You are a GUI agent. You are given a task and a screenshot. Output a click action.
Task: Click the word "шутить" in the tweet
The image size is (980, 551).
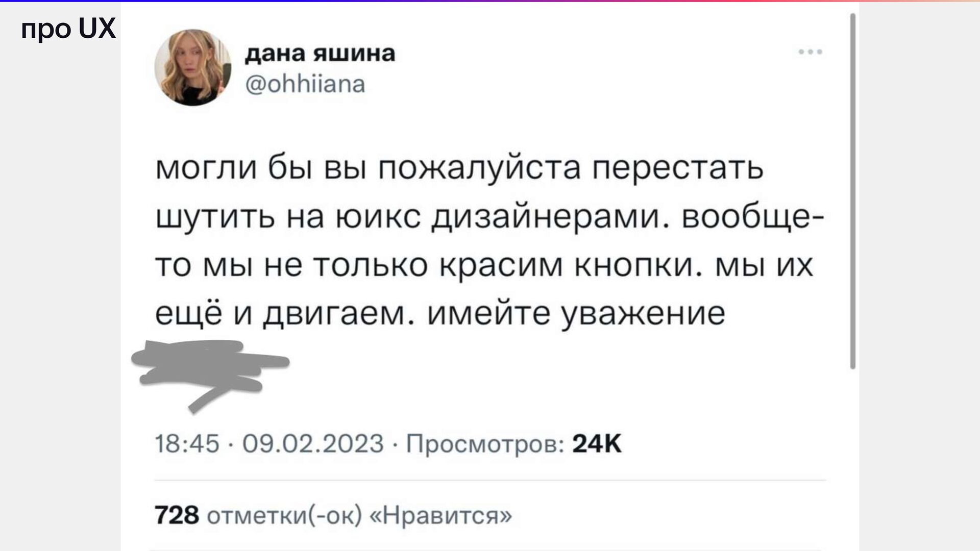[x=214, y=216]
